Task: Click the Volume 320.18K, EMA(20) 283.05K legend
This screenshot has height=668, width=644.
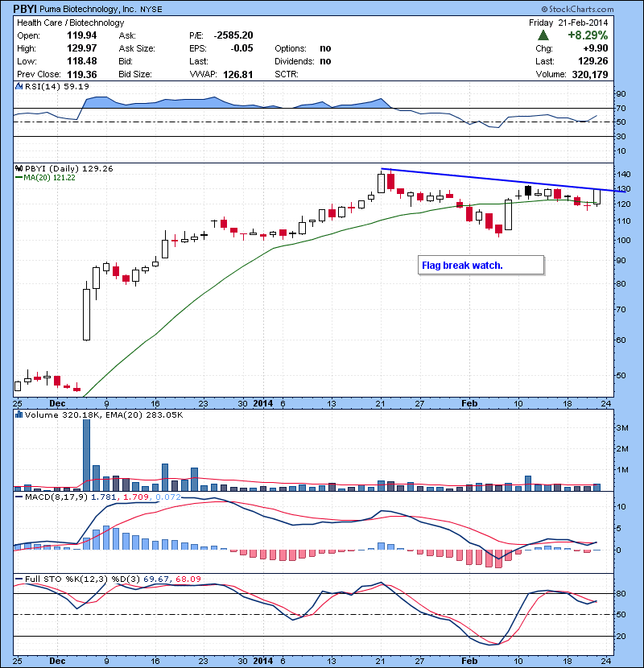Action: (104, 414)
